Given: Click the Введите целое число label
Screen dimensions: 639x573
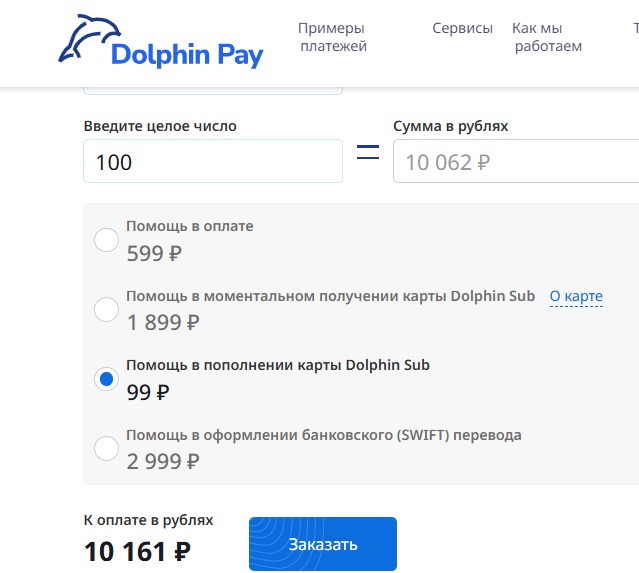Looking at the screenshot, I should click(x=160, y=126).
